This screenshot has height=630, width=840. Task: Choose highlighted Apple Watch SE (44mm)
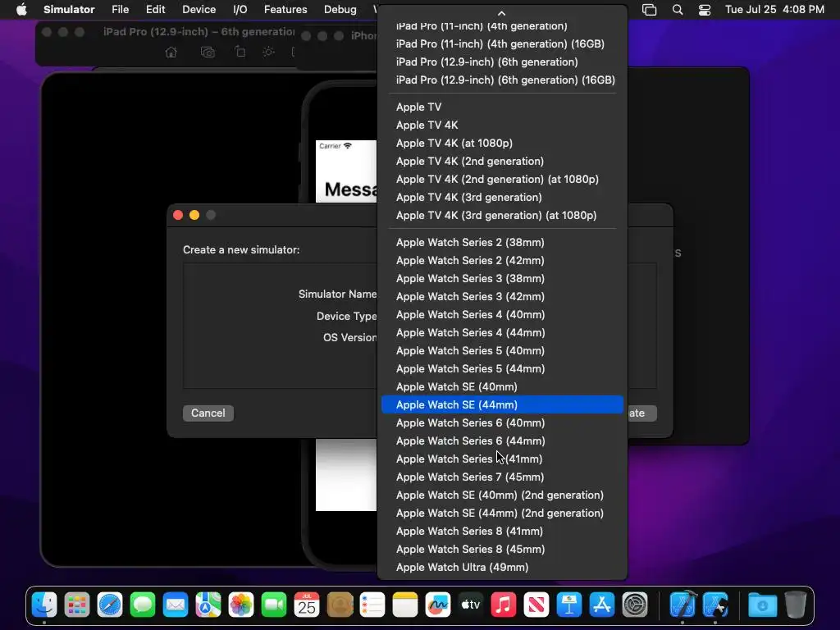pos(503,405)
